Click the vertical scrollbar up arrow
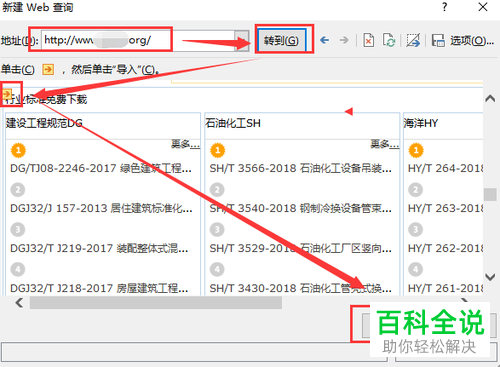 [x=490, y=98]
